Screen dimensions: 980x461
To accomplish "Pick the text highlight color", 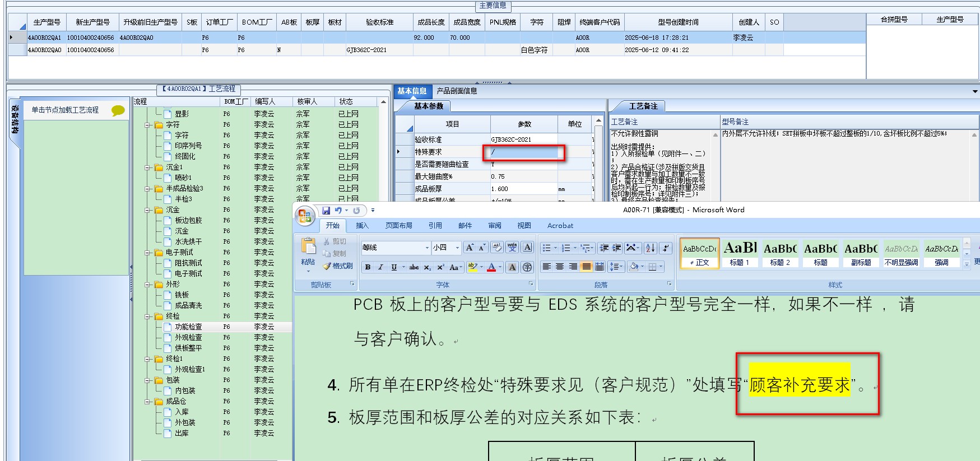I will coord(472,267).
